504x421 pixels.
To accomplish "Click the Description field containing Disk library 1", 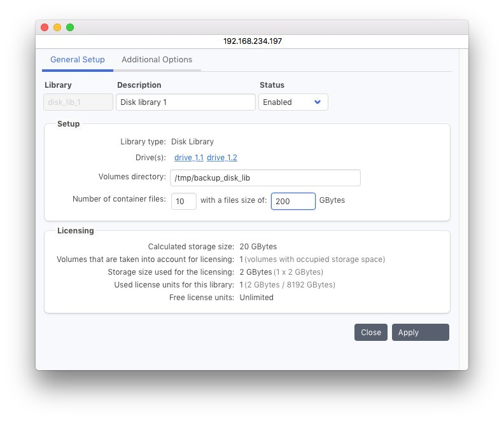I will 185,102.
